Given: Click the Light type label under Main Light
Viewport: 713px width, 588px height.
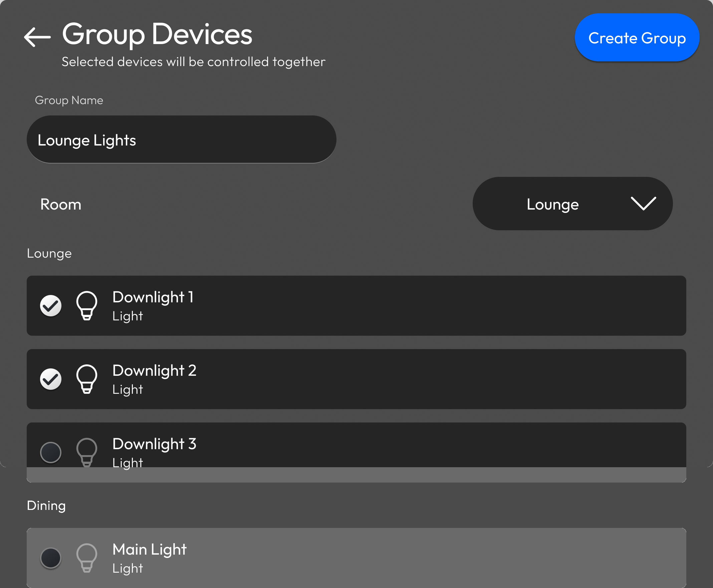Looking at the screenshot, I should (128, 568).
